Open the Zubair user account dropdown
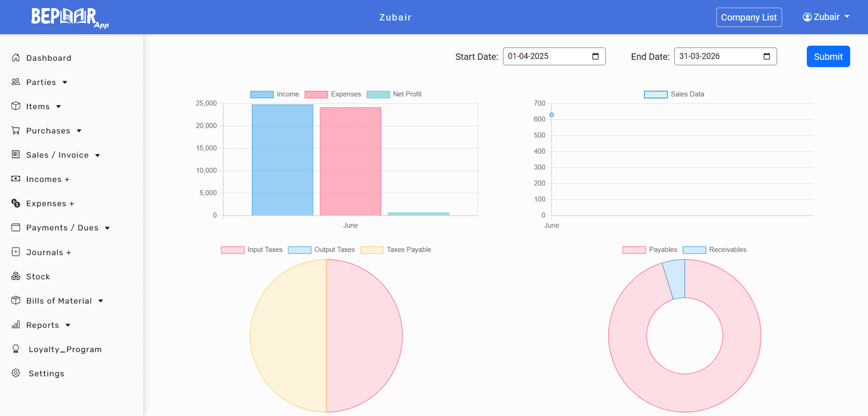The image size is (868, 416). pos(826,17)
